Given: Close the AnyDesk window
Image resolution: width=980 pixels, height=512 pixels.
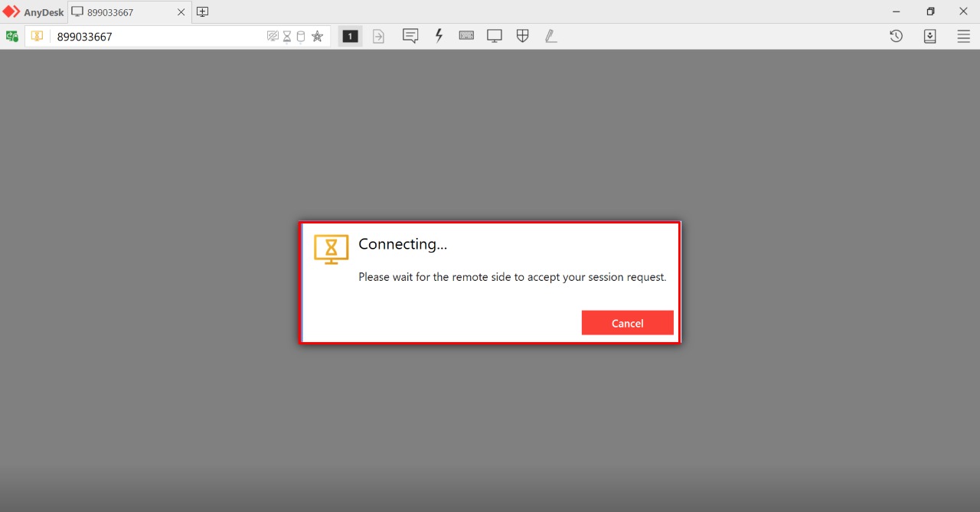Looking at the screenshot, I should (963, 11).
